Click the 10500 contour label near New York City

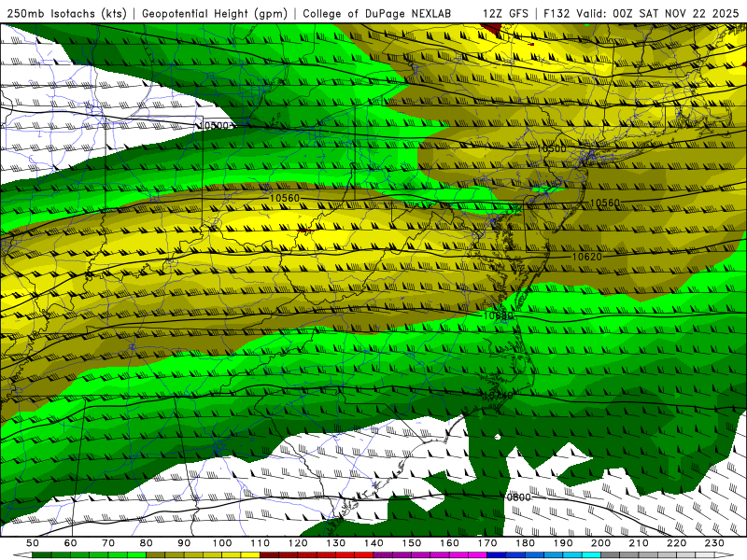[x=552, y=149]
